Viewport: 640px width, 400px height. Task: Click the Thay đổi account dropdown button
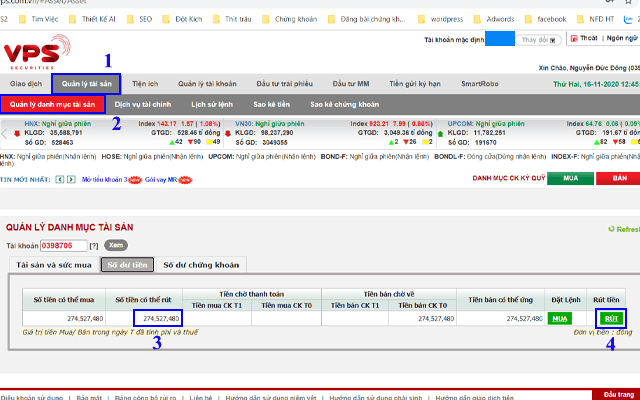538,40
